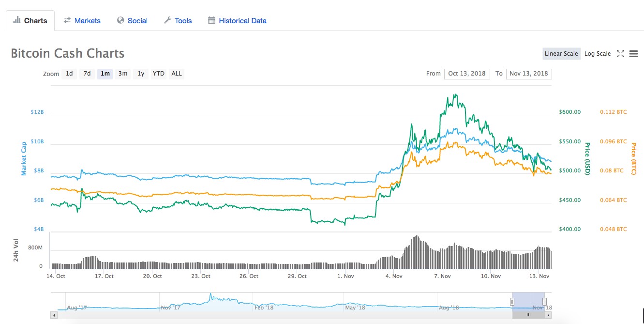Open the Social tab
This screenshot has height=324, width=644.
[132, 21]
